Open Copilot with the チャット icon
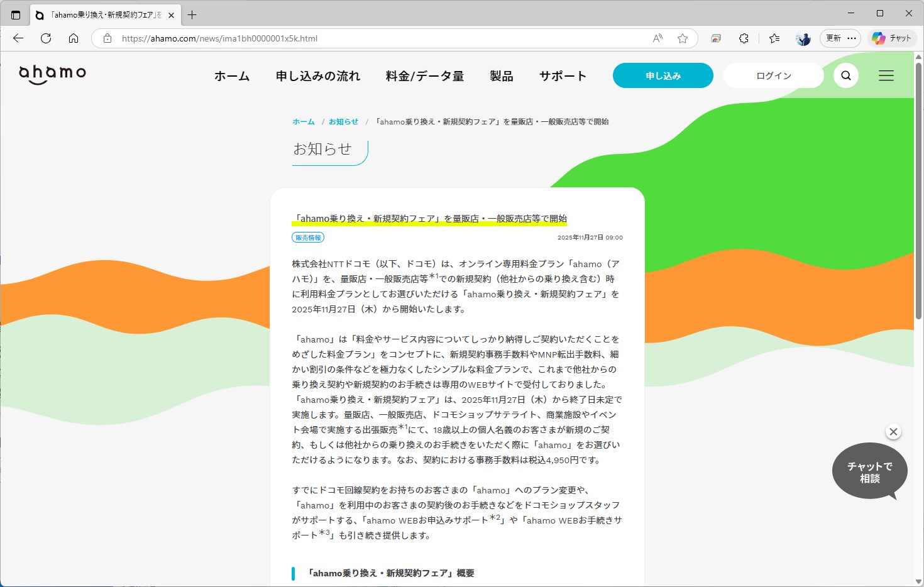The height and width of the screenshot is (587, 924). (x=892, y=38)
